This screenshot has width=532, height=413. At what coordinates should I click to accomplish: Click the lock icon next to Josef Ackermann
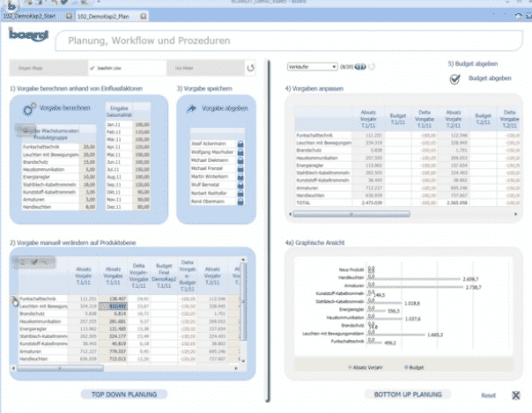(240, 143)
